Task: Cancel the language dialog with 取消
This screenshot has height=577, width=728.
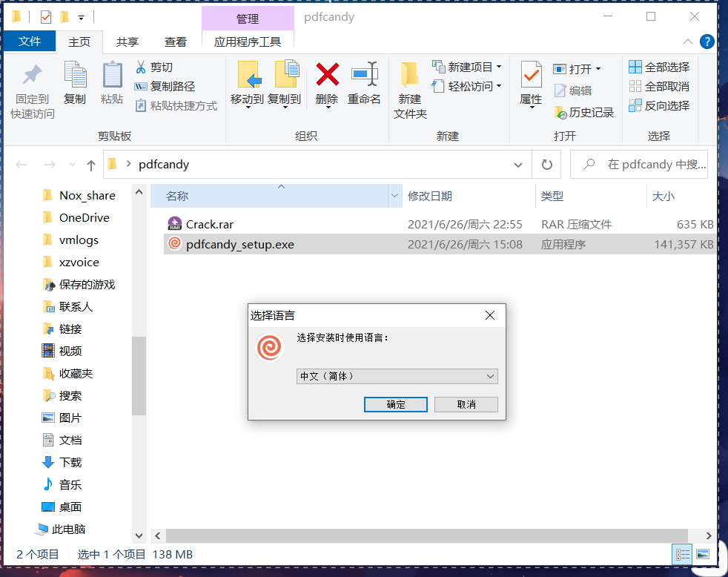Action: click(x=466, y=404)
